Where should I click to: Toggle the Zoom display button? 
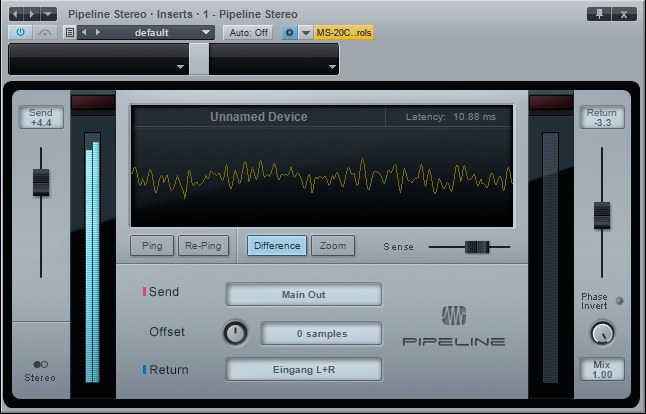333,246
